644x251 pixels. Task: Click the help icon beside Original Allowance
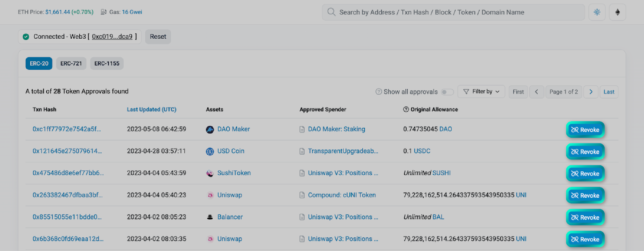[406, 109]
